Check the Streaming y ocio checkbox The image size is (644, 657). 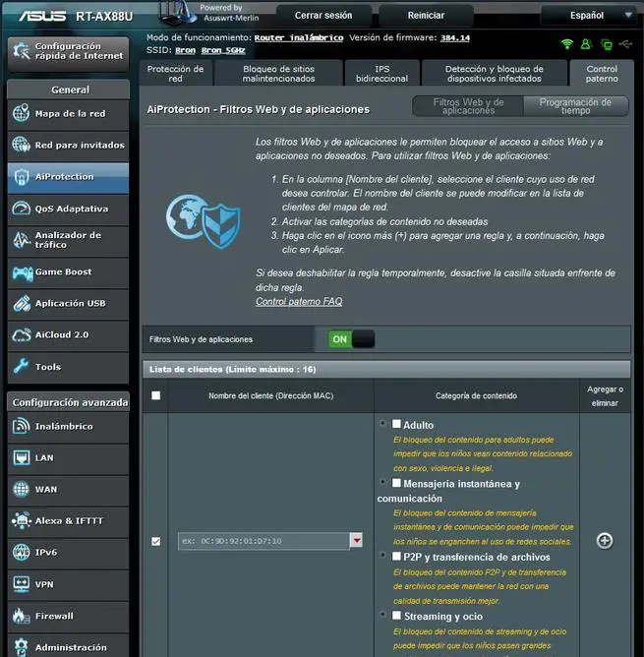396,615
